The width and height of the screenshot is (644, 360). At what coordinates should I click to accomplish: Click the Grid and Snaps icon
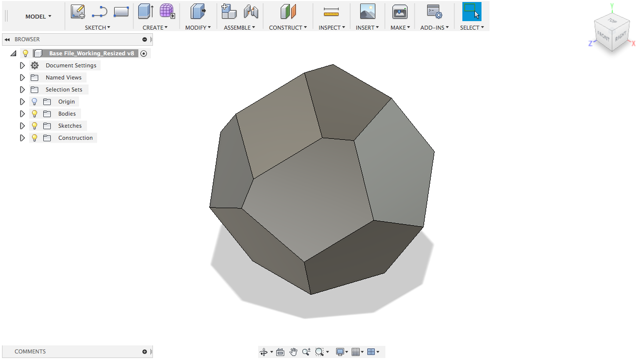356,352
